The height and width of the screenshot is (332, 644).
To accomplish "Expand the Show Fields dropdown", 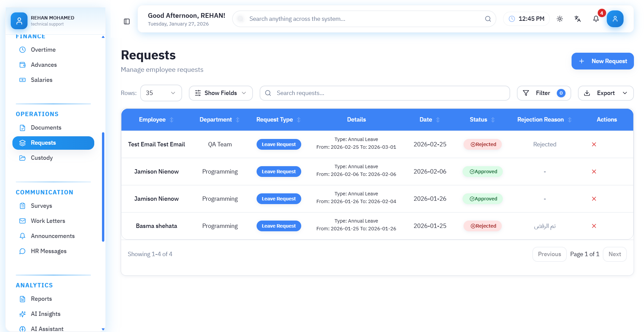I will 221,93.
